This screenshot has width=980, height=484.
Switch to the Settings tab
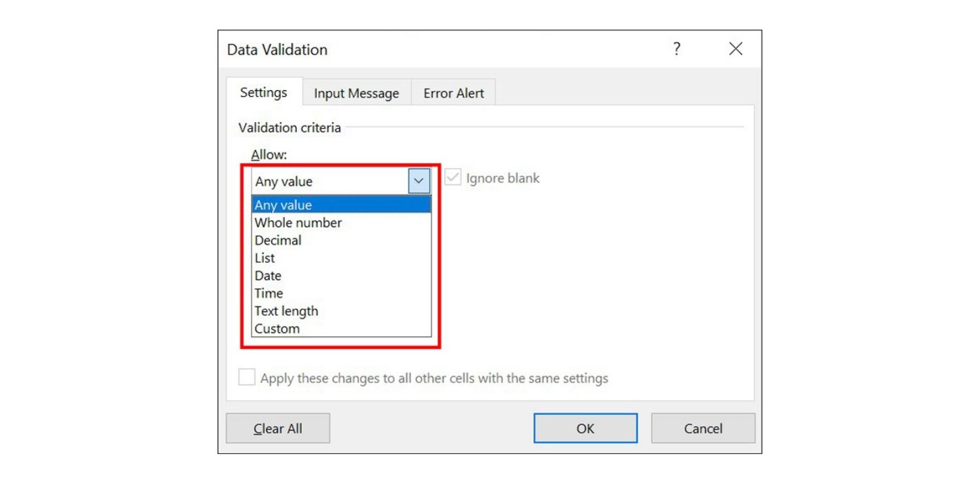tap(263, 93)
